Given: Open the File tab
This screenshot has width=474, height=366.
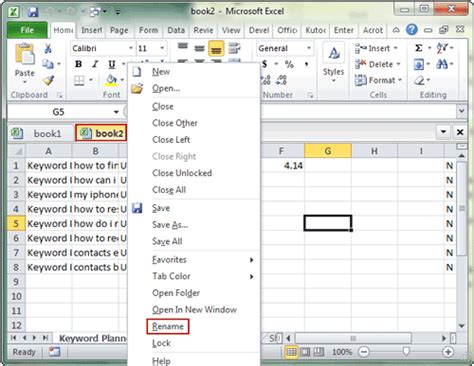Looking at the screenshot, I should point(27,30).
